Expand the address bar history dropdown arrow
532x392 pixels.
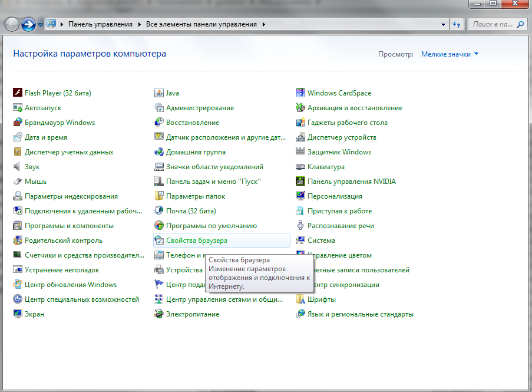[444, 25]
